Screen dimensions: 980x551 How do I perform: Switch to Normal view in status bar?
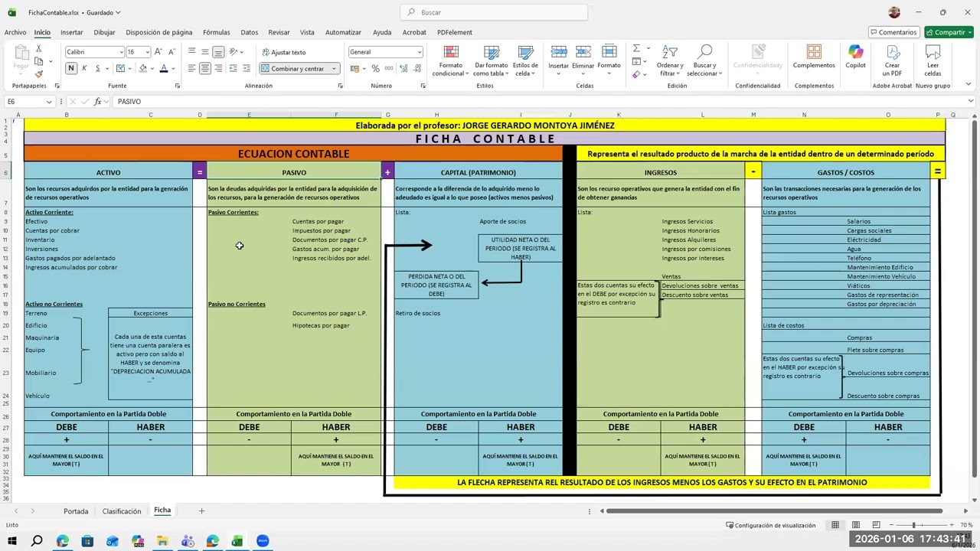click(x=835, y=525)
